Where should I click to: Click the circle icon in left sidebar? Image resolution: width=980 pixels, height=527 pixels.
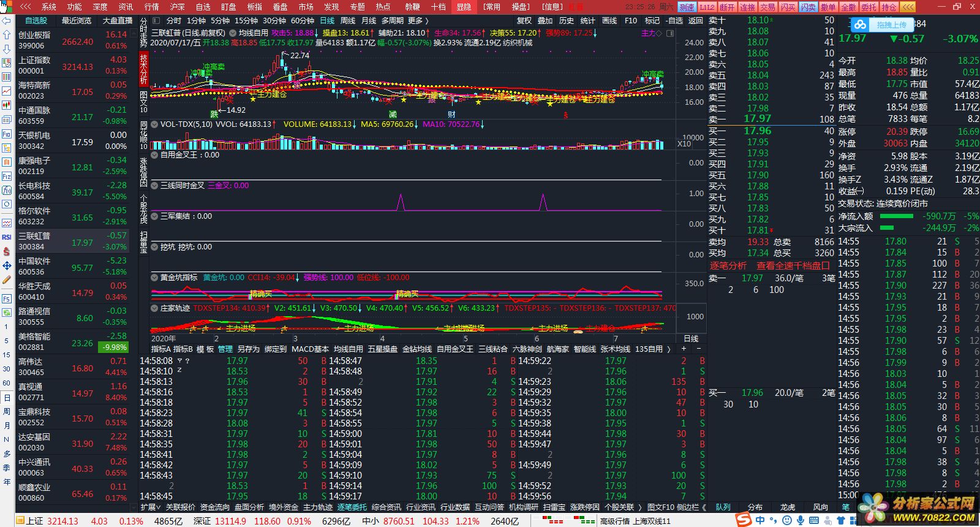[x=7, y=205]
